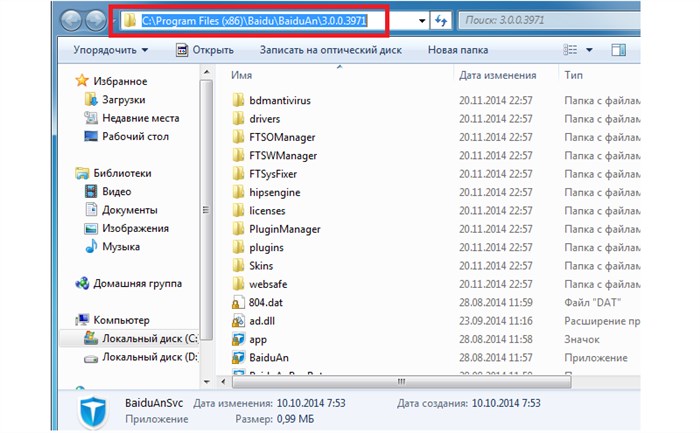The height and width of the screenshot is (433, 700).
Task: Select the licenses folder icon
Action: (x=238, y=210)
